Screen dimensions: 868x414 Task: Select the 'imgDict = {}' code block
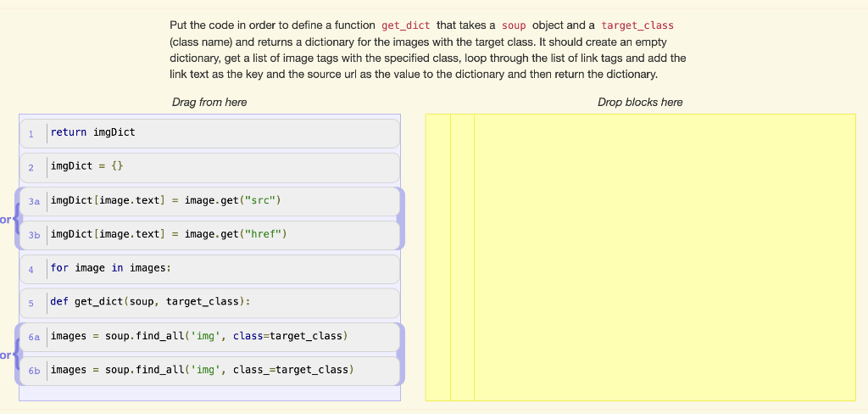pos(209,167)
